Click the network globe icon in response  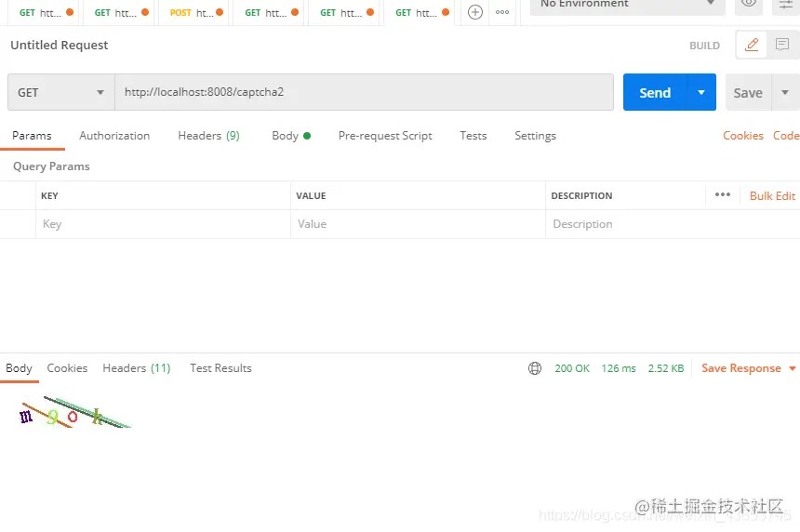pos(535,368)
